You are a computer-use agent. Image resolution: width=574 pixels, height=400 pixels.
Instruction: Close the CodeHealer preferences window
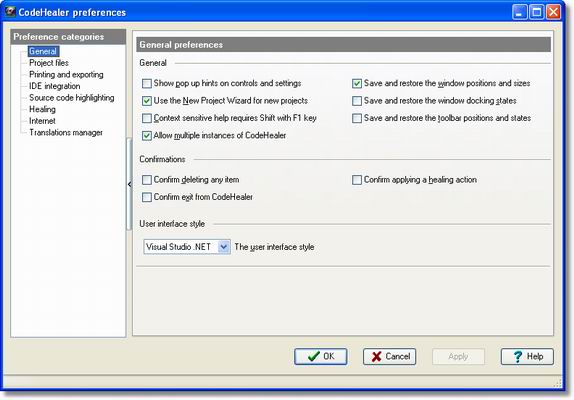[554, 12]
